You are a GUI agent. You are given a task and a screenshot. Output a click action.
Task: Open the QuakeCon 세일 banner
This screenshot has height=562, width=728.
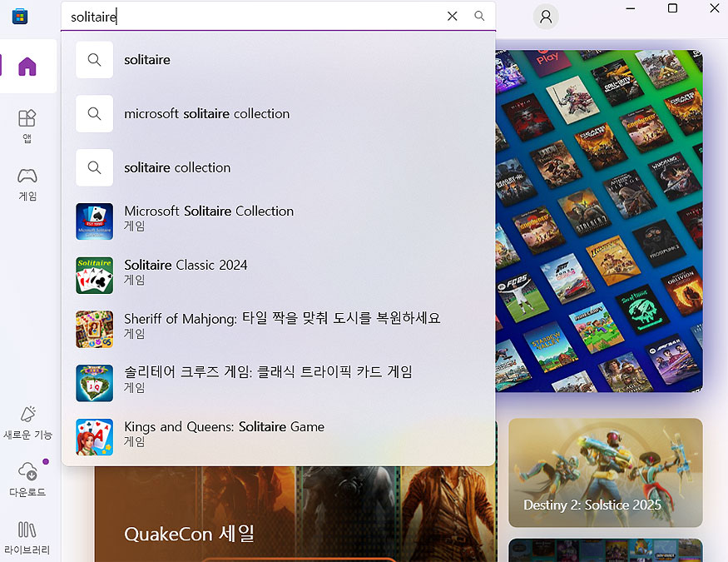pyautogui.click(x=295, y=515)
